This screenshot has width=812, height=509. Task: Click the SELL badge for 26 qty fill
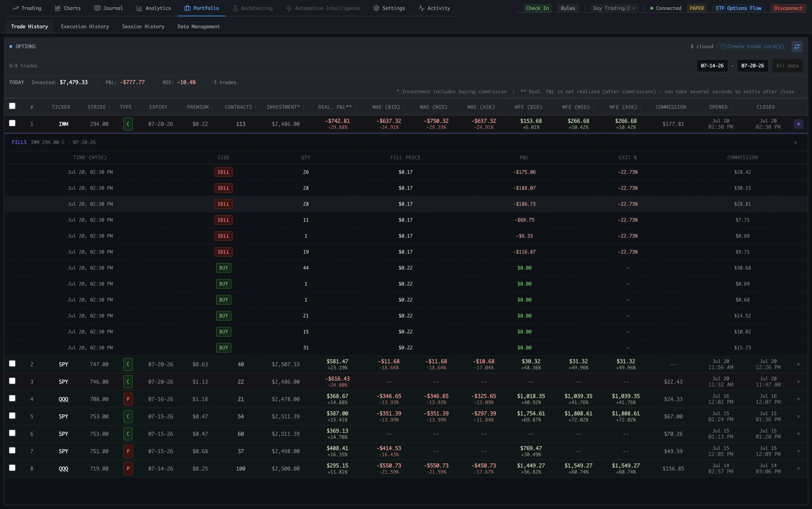pos(223,172)
